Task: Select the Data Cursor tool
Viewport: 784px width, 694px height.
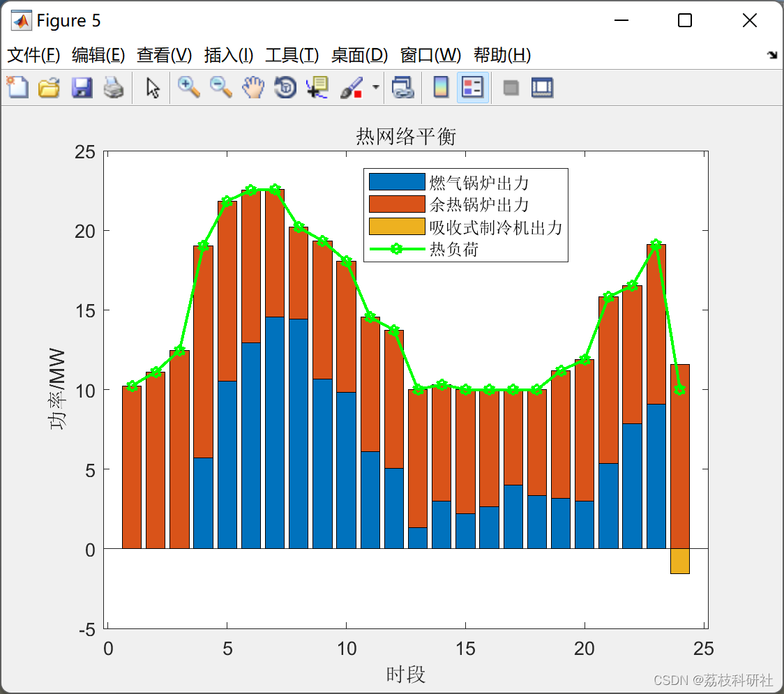Action: (x=317, y=87)
